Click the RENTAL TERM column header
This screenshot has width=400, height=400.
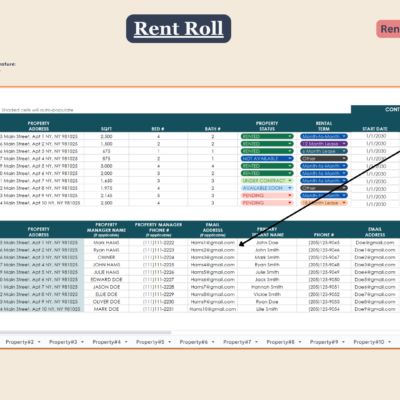tap(324, 126)
